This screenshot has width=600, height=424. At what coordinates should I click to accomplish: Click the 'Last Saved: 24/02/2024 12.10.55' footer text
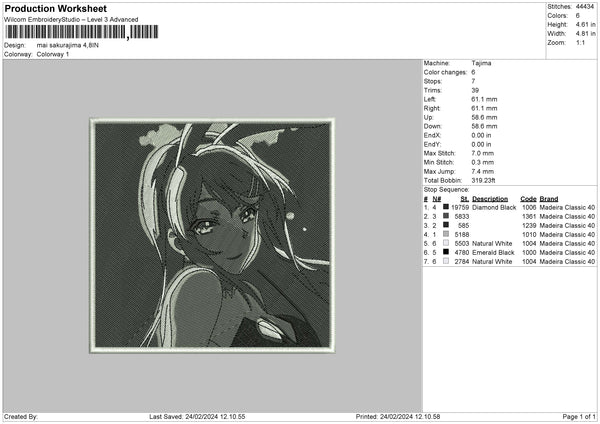click(197, 416)
